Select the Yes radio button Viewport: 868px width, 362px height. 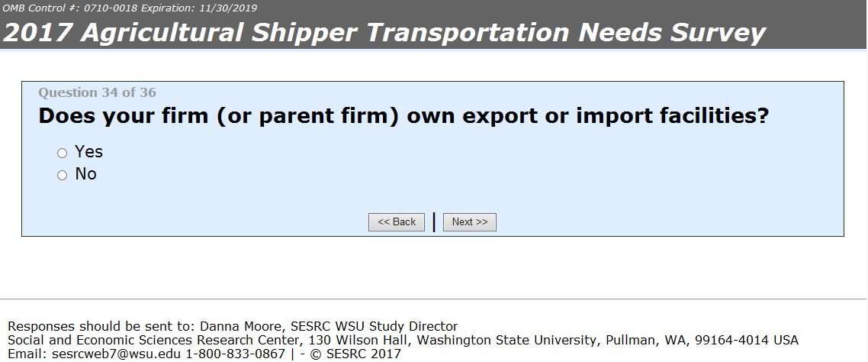[63, 154]
